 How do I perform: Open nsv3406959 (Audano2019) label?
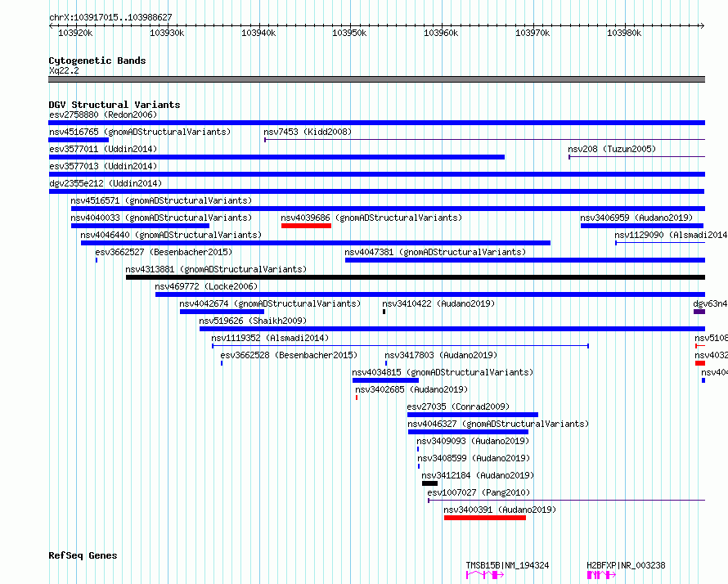point(636,218)
